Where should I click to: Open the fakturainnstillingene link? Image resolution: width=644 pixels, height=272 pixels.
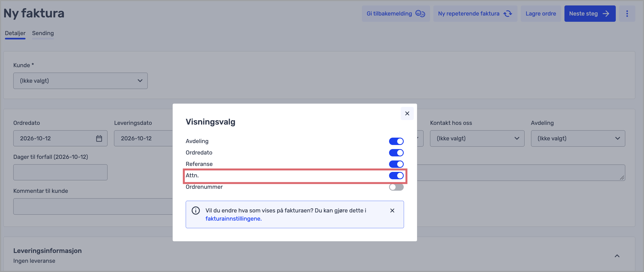pyautogui.click(x=233, y=219)
